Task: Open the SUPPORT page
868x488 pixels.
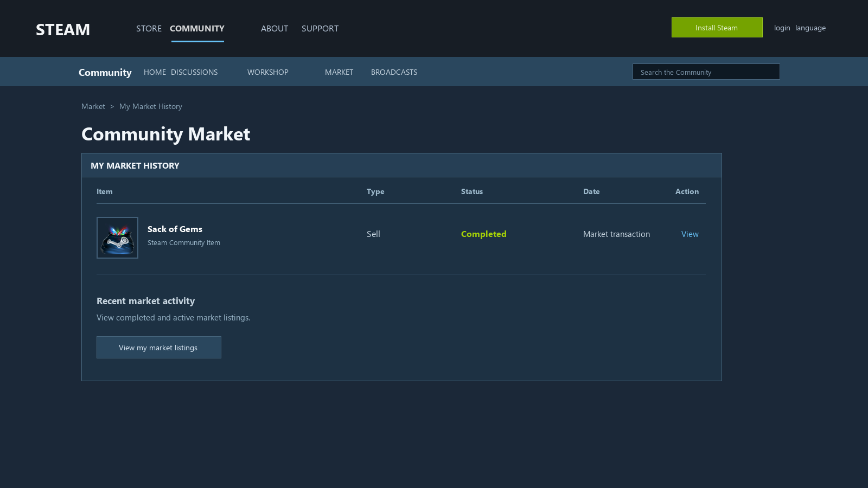Action: tap(320, 28)
